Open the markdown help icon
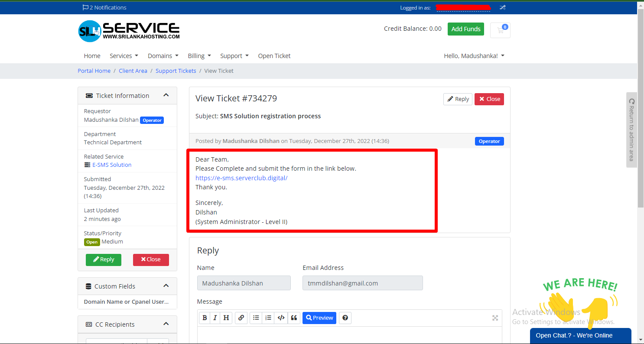This screenshot has width=644, height=344. click(x=345, y=318)
